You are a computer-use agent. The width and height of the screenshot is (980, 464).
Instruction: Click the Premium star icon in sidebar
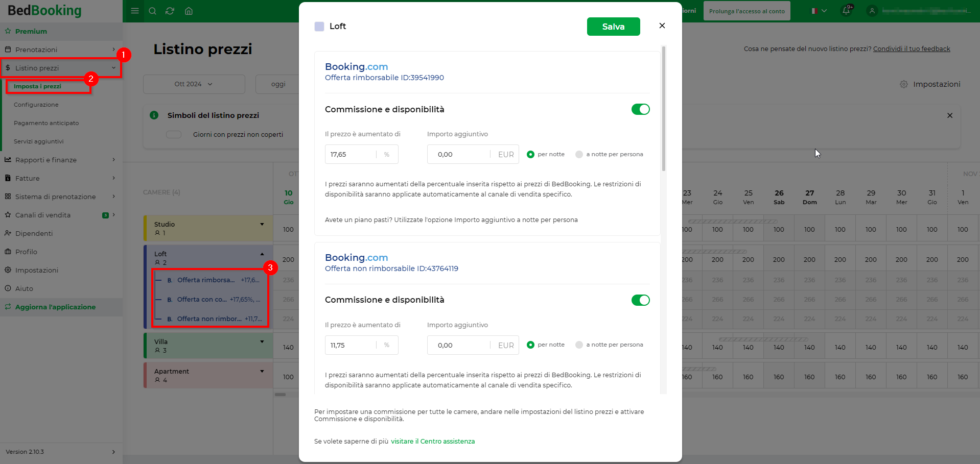(8, 31)
